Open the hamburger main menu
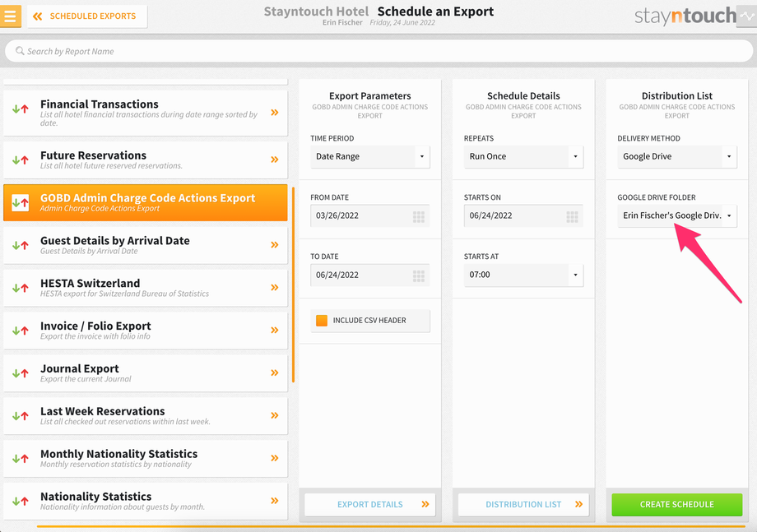The height and width of the screenshot is (532, 757). point(10,16)
